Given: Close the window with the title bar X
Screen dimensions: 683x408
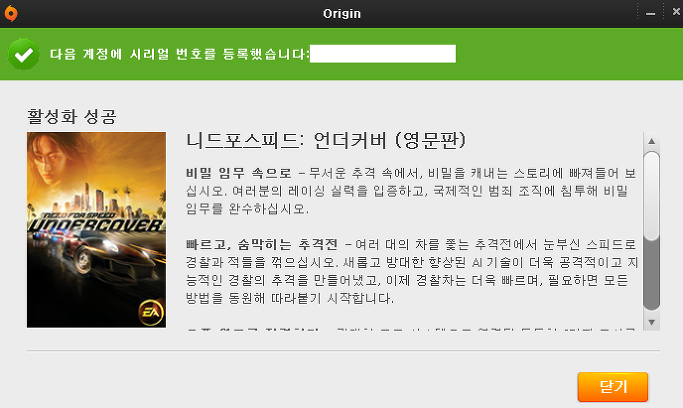Looking at the screenshot, I should click(x=676, y=12).
